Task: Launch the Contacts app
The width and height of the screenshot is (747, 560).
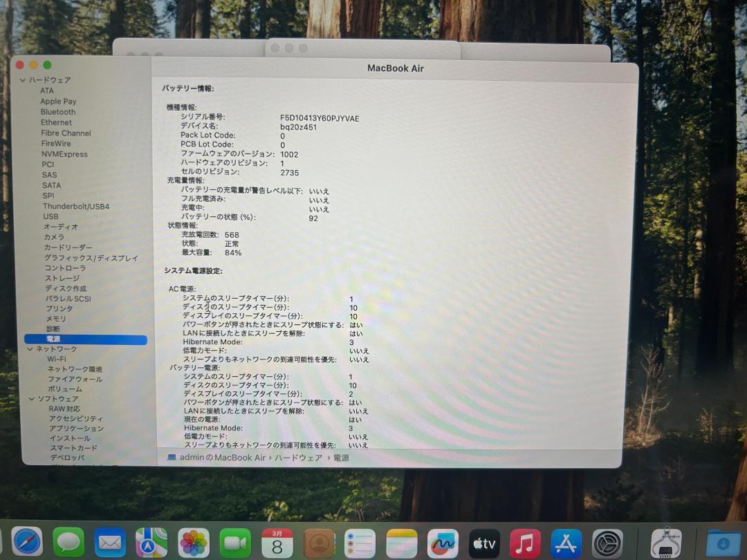Action: tap(319, 543)
